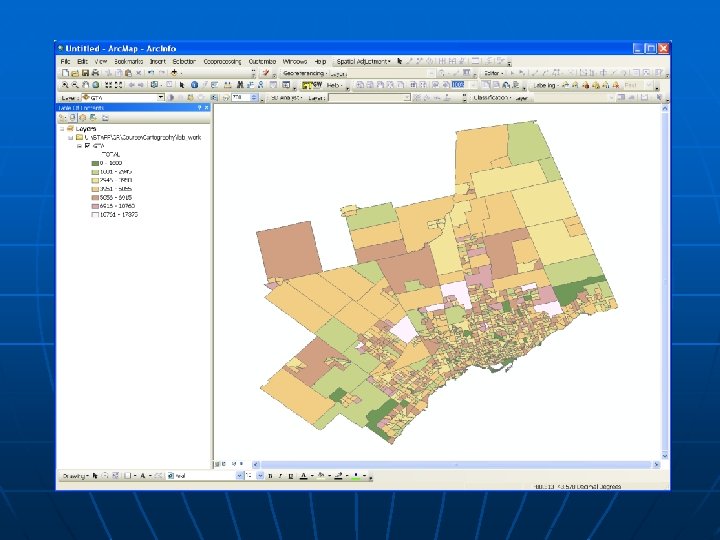Image resolution: width=720 pixels, height=540 pixels.
Task: Toggle the GTA layer visibility checkbox
Action: pyautogui.click(x=88, y=145)
